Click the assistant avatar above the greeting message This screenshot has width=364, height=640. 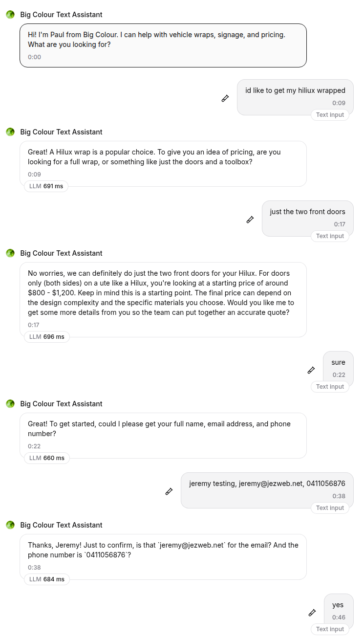tap(10, 15)
